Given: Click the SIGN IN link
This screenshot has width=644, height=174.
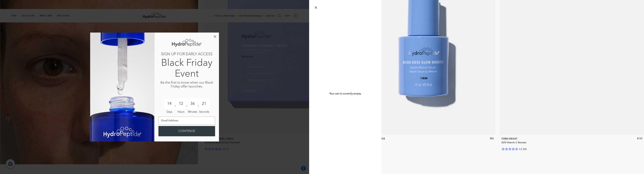Looking at the screenshot, I should (270, 16).
